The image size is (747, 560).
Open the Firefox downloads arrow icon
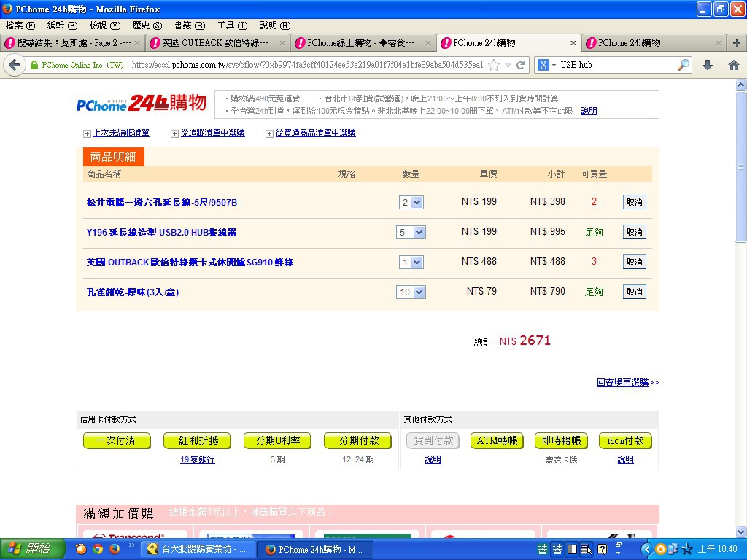[707, 65]
